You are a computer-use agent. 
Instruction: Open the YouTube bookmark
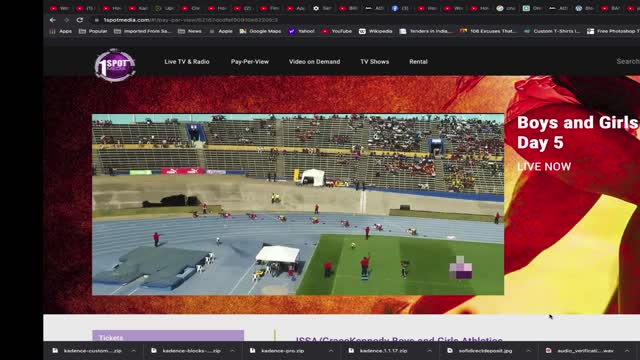point(337,31)
